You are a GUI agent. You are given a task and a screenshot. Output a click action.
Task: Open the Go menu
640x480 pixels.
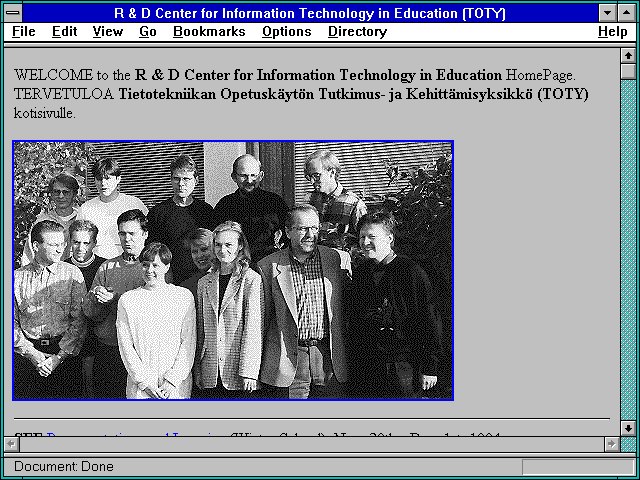(148, 32)
